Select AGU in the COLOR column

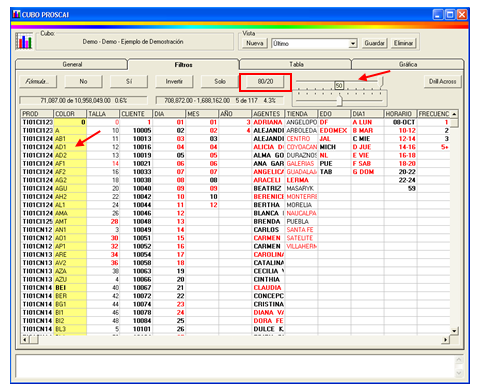70,188
